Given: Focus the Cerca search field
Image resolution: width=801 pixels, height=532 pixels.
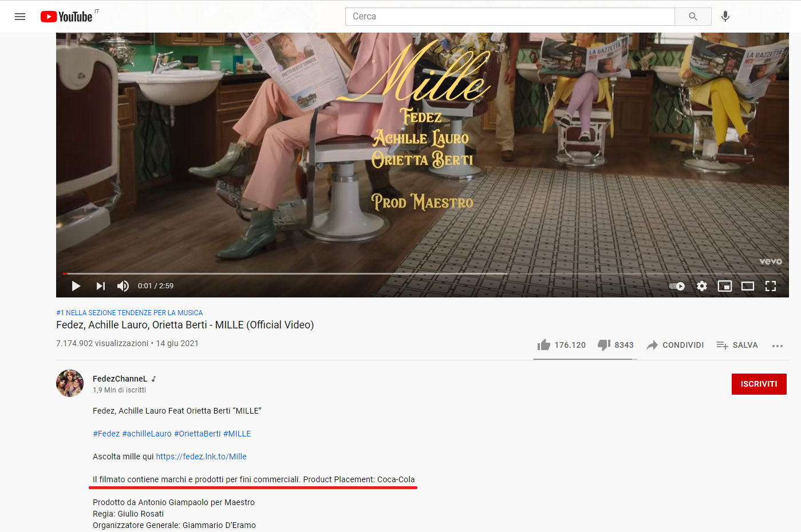Looking at the screenshot, I should (510, 17).
